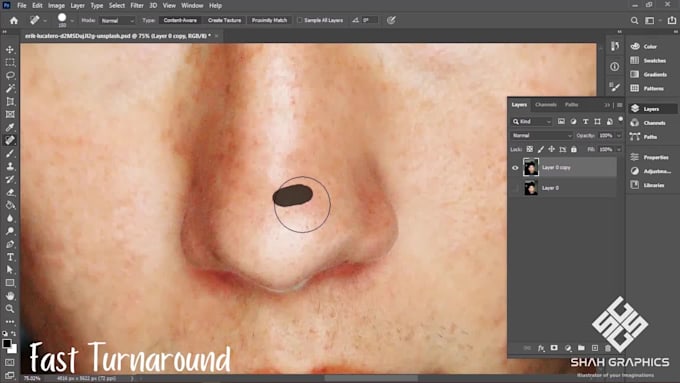The image size is (680, 383).
Task: Open the Edit Toolbar three-dots menu
Action: [10, 322]
